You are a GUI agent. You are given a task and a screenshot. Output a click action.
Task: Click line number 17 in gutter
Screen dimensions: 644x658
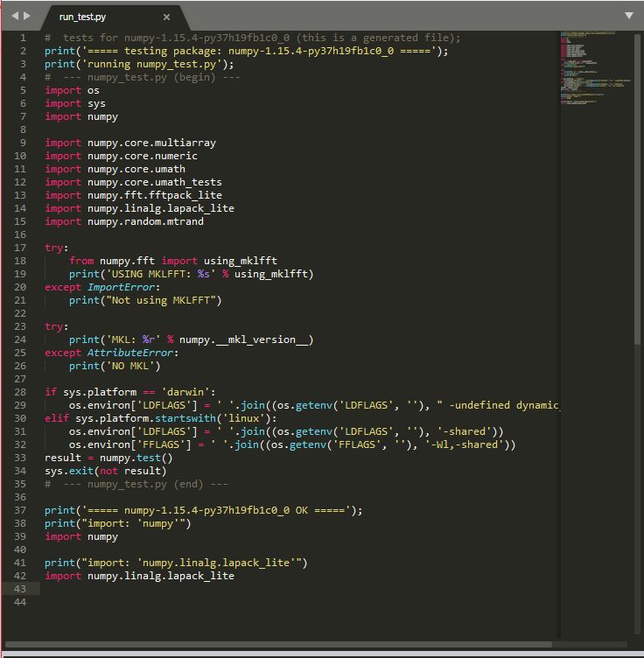click(x=20, y=248)
